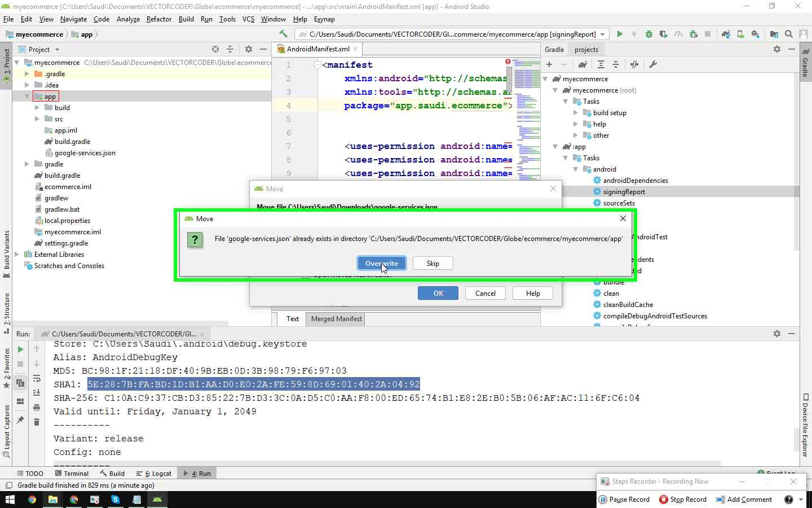This screenshot has height=508, width=812.
Task: Expand build setup in Gradle tasks
Action: 576,113
